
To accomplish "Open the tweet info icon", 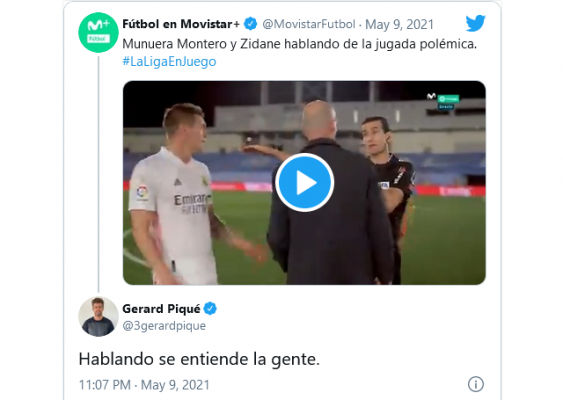I will pyautogui.click(x=476, y=384).
